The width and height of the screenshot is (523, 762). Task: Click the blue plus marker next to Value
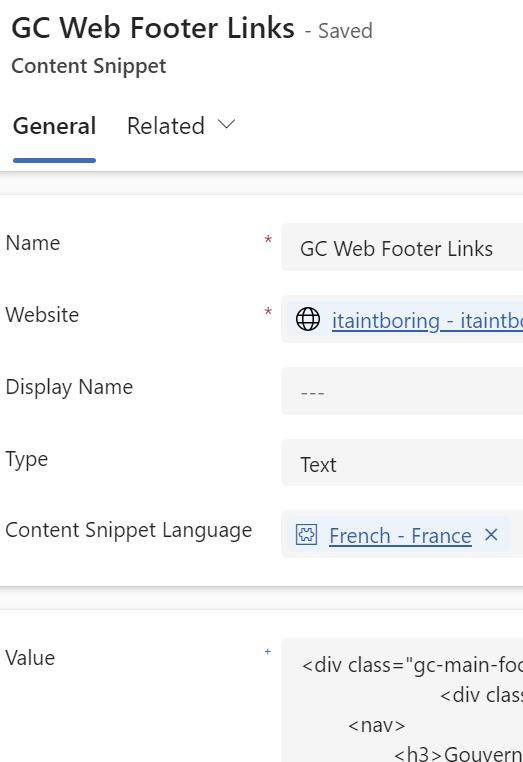pos(267,651)
